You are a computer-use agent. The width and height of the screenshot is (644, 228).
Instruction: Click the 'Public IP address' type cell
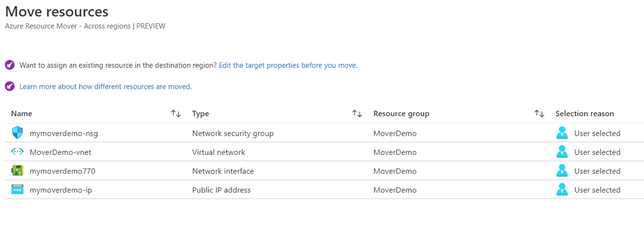[x=221, y=190]
